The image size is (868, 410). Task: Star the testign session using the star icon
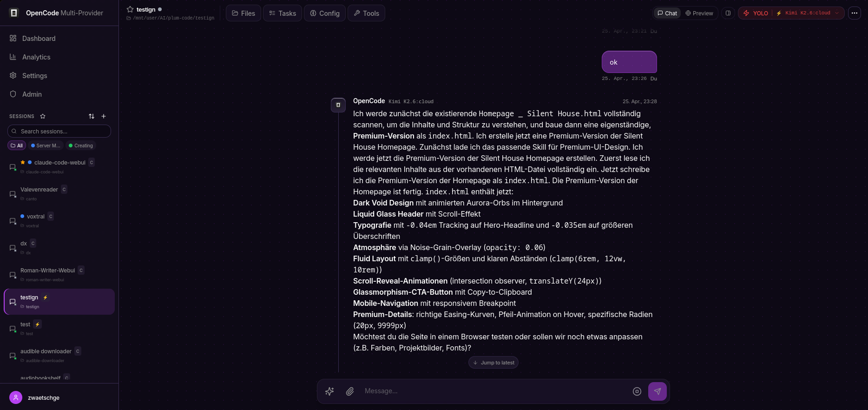tap(130, 9)
